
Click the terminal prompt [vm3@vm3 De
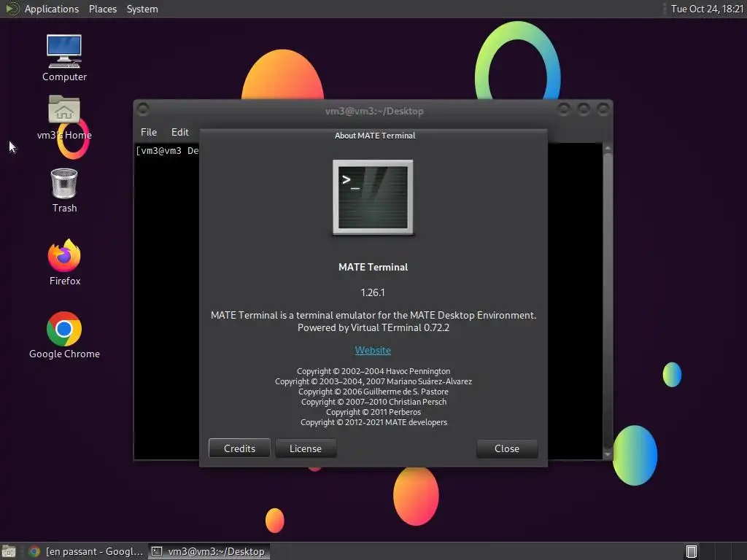coord(167,151)
